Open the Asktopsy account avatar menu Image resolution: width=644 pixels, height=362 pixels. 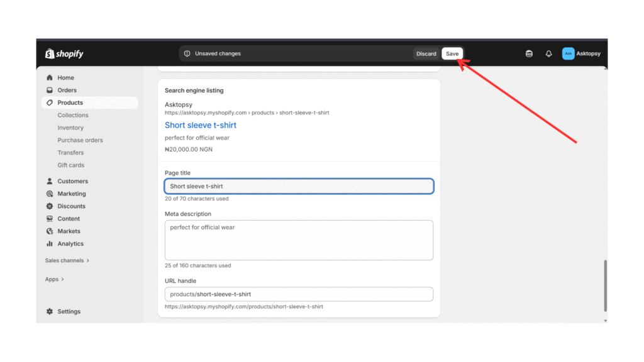(569, 54)
